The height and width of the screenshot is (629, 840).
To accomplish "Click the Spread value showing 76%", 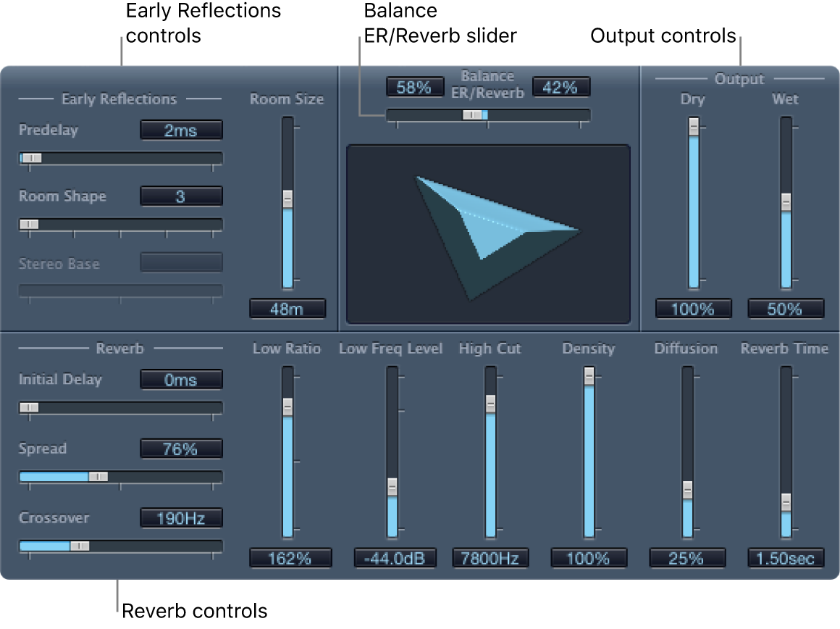I will click(181, 448).
